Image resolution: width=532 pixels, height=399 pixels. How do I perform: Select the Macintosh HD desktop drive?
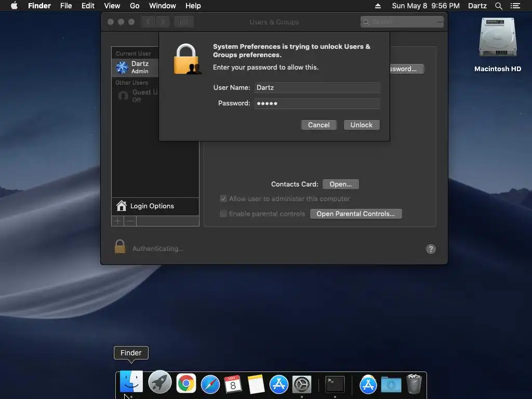498,45
